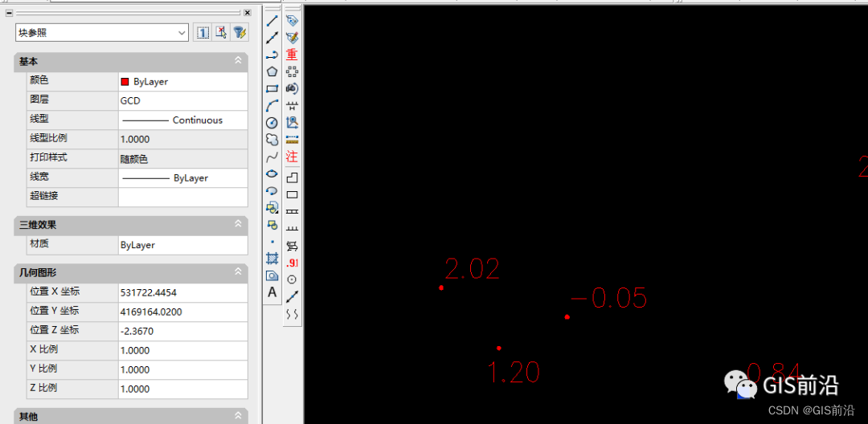Click the 线型比例 1.0000 field
This screenshot has height=424, width=868.
[x=182, y=139]
